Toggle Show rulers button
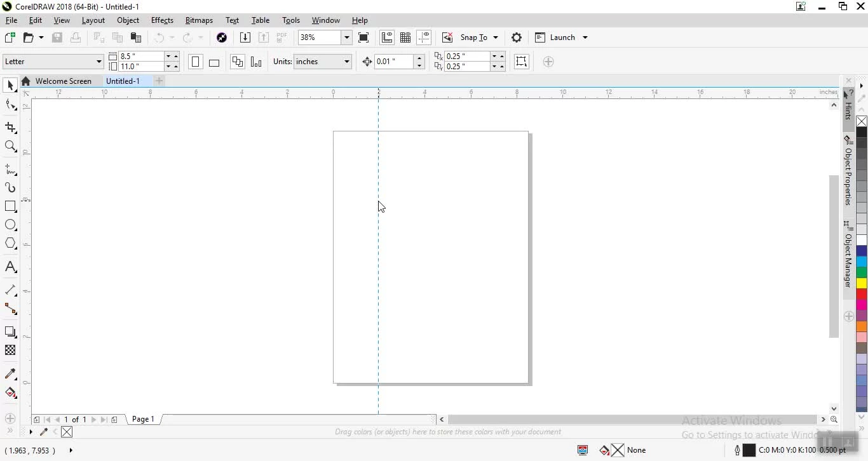Viewport: 868px width, 461px height. pos(387,37)
